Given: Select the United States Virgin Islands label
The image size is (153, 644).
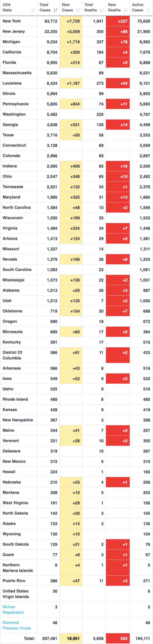Looking at the screenshot, I should click(x=16, y=593).
